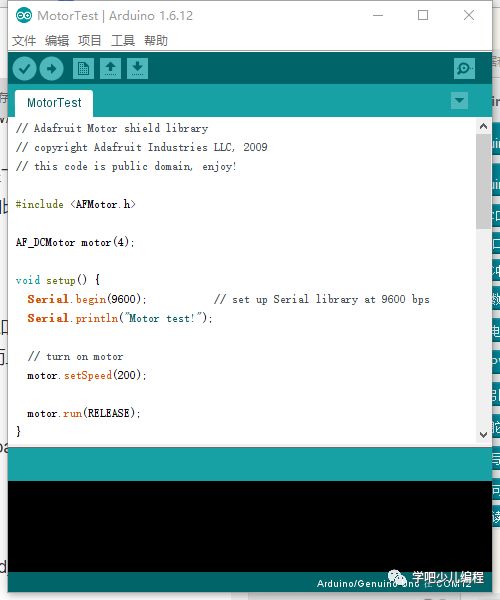Screen dimensions: 500x600
Task: Expand the tab options dropdown arrow
Action: click(459, 101)
